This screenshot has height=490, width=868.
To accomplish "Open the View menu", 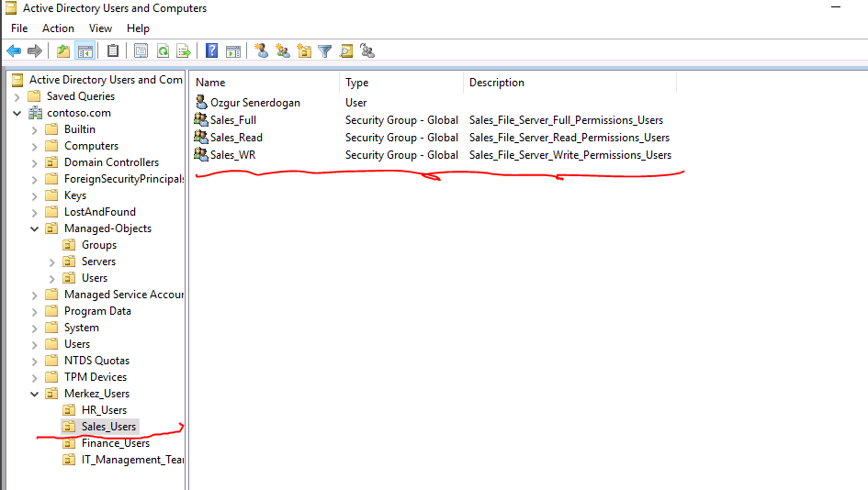I will (100, 28).
